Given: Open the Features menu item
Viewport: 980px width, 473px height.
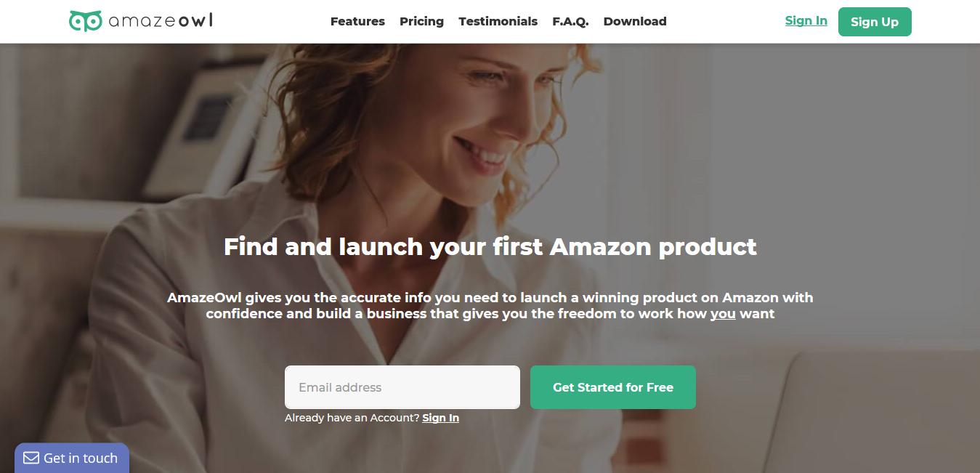Looking at the screenshot, I should [x=357, y=22].
